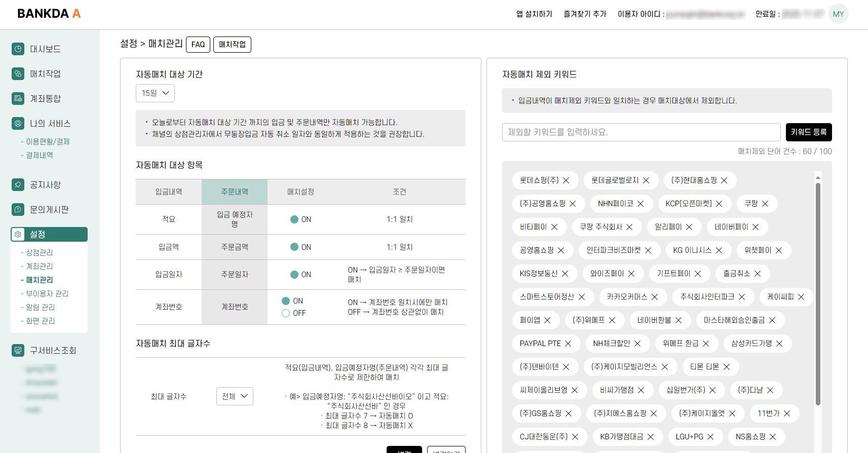Remove the 롯데글로벌로지 keyword tag
This screenshot has width=868, height=453.
click(x=646, y=180)
